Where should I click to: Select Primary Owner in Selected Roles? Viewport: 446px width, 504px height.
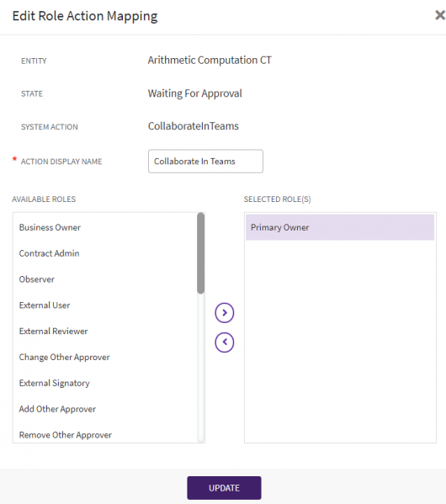340,227
